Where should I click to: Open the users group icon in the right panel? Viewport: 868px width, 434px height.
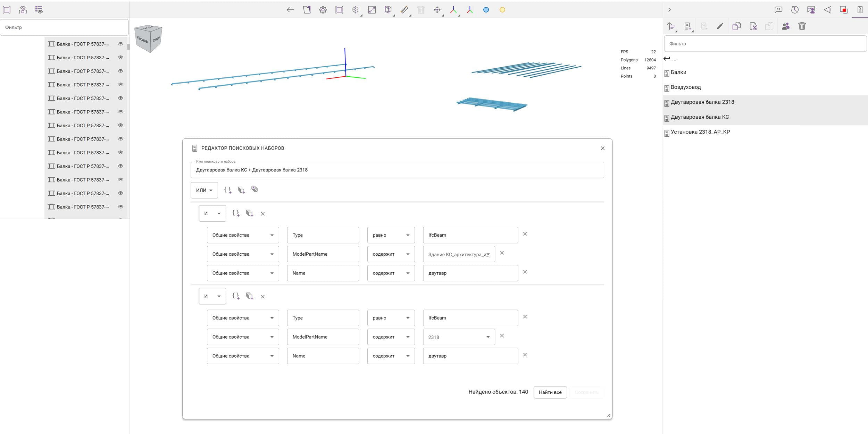pyautogui.click(x=786, y=26)
